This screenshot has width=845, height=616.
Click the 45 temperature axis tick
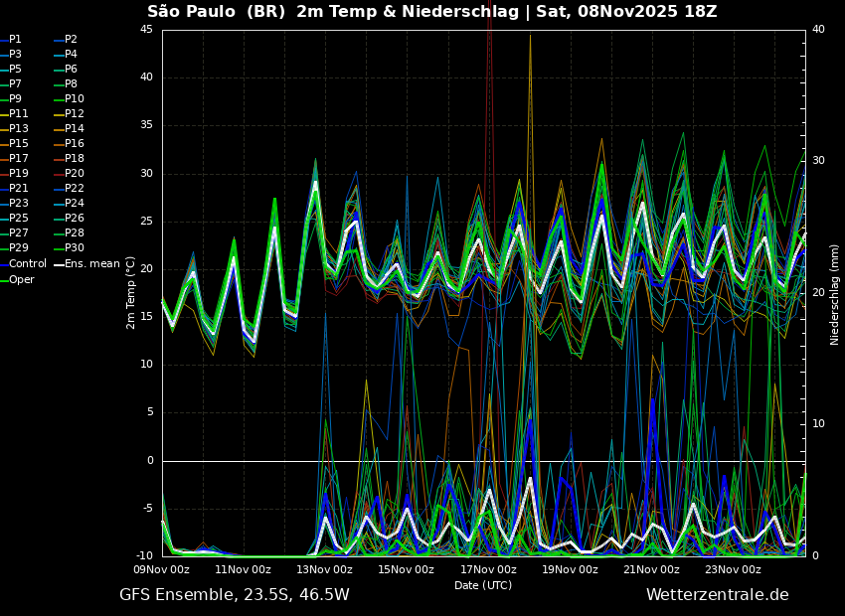[146, 30]
